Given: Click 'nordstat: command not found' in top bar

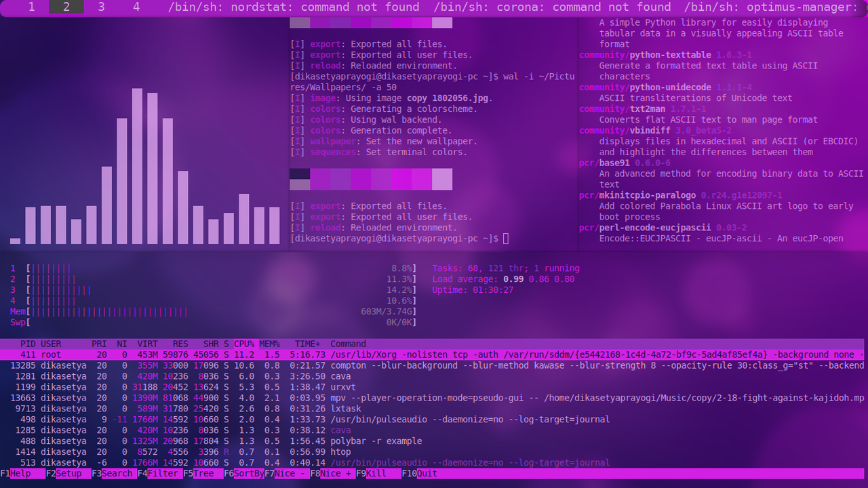Looking at the screenshot, I should coord(325,7).
